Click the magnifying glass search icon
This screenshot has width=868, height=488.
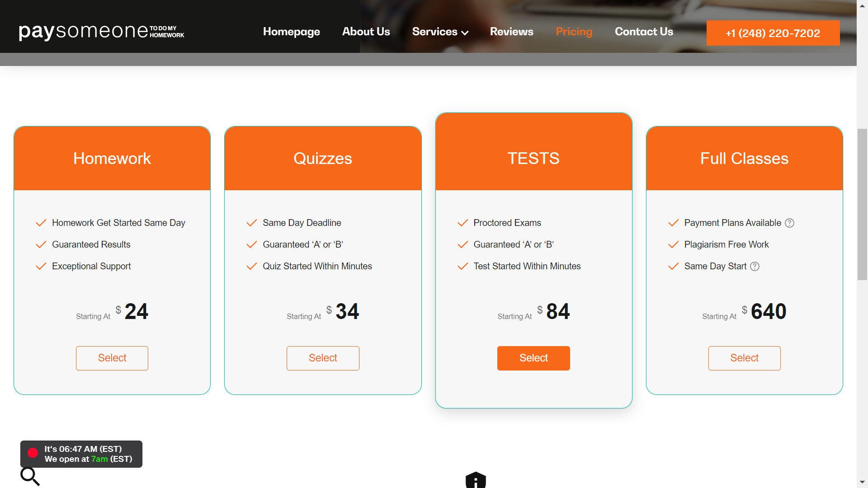[30, 476]
